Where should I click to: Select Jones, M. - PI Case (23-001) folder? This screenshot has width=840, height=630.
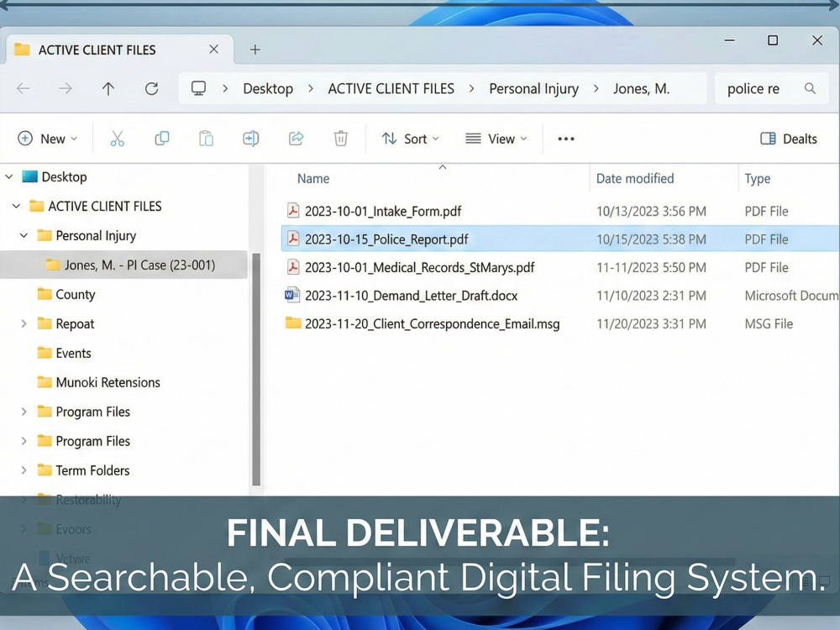[x=124, y=265]
